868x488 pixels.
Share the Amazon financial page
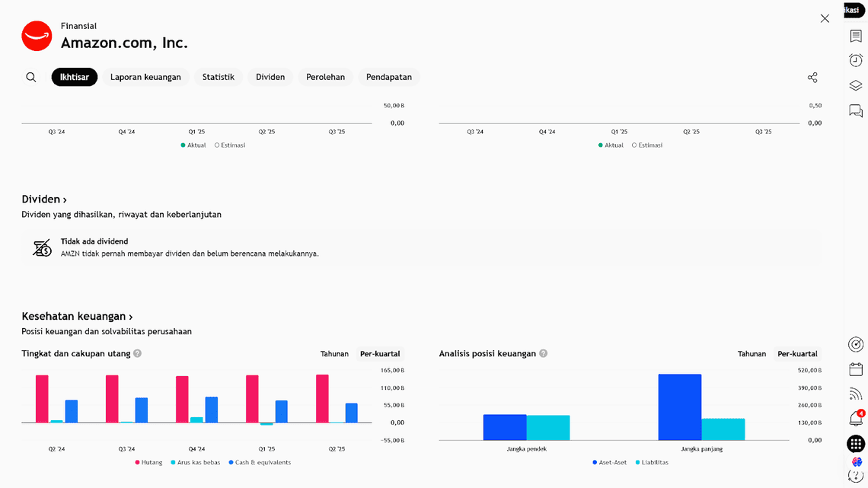(x=812, y=78)
